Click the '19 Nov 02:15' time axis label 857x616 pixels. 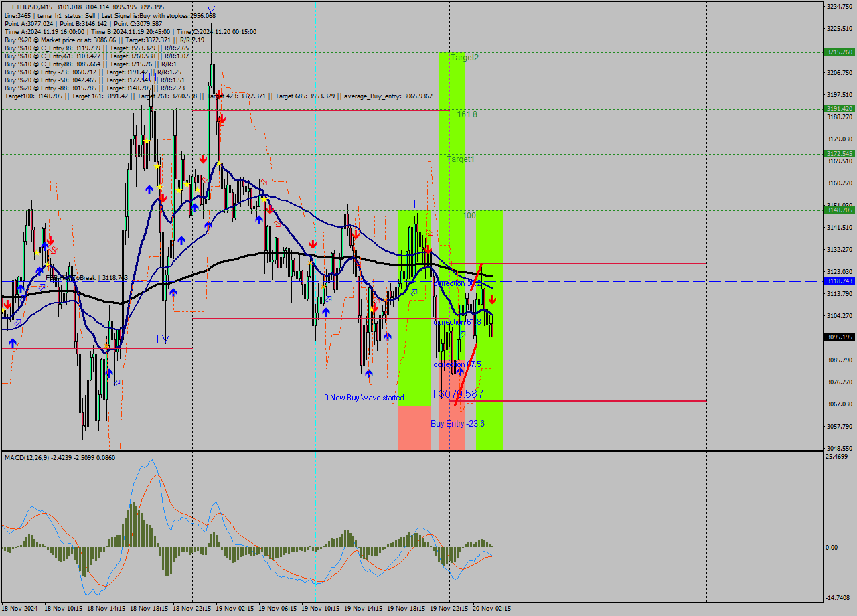tap(235, 609)
